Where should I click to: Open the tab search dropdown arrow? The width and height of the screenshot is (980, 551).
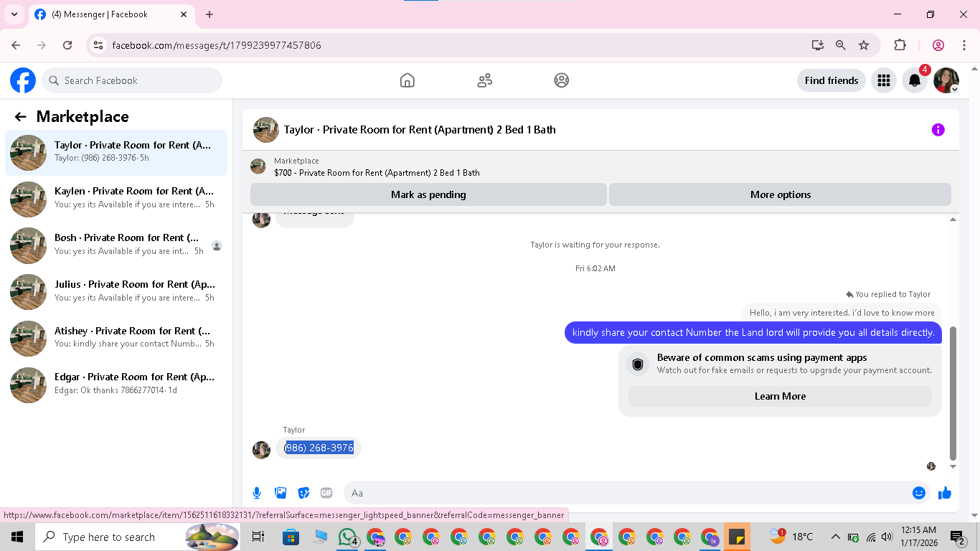(14, 14)
